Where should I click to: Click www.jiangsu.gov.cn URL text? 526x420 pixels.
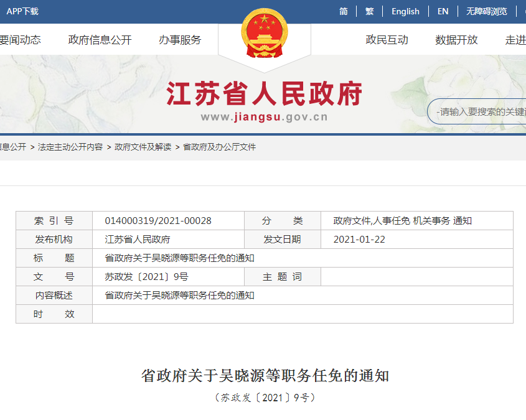pos(264,117)
